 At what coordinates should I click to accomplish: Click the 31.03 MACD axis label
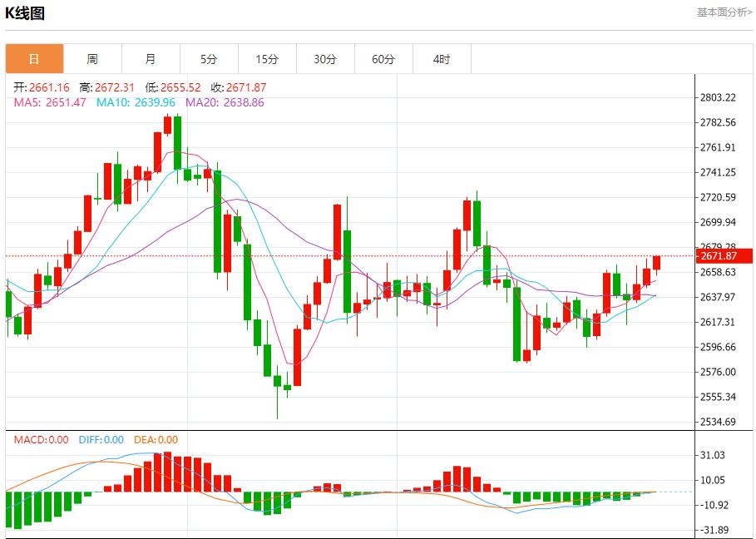click(x=714, y=455)
